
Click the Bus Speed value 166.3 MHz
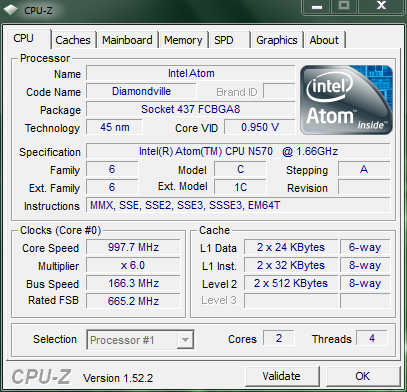(133, 283)
